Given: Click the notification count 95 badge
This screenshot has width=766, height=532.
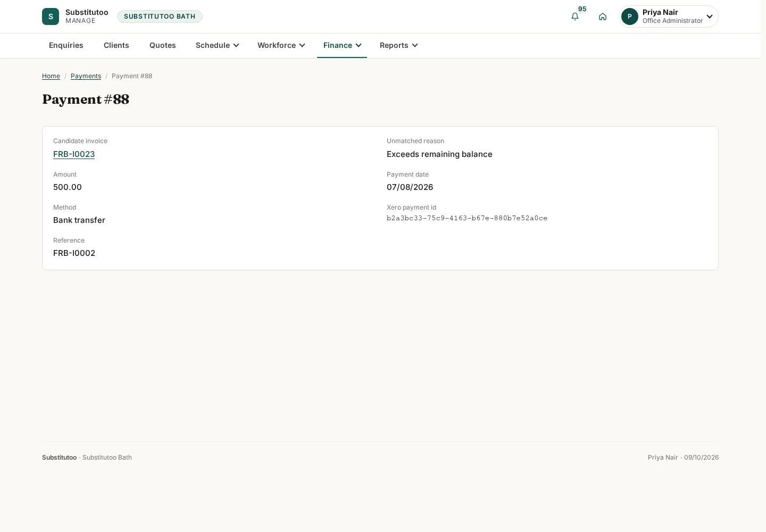Looking at the screenshot, I should [582, 9].
